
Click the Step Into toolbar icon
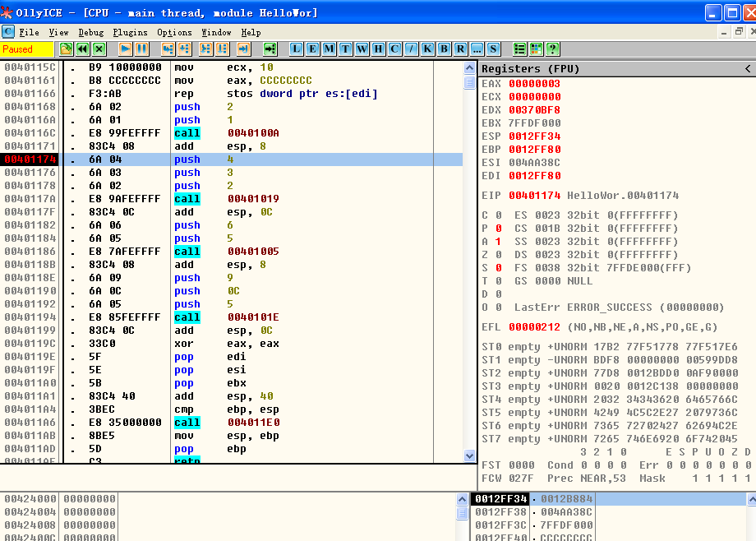click(x=168, y=49)
